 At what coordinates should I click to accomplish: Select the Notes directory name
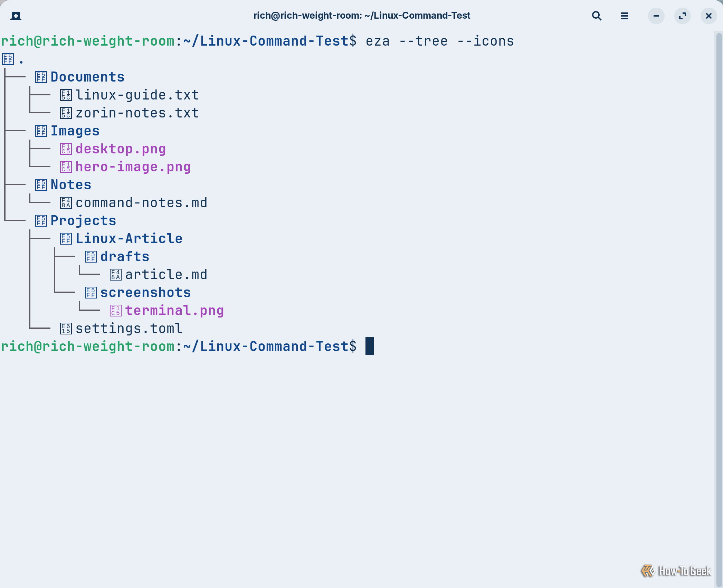(x=71, y=185)
